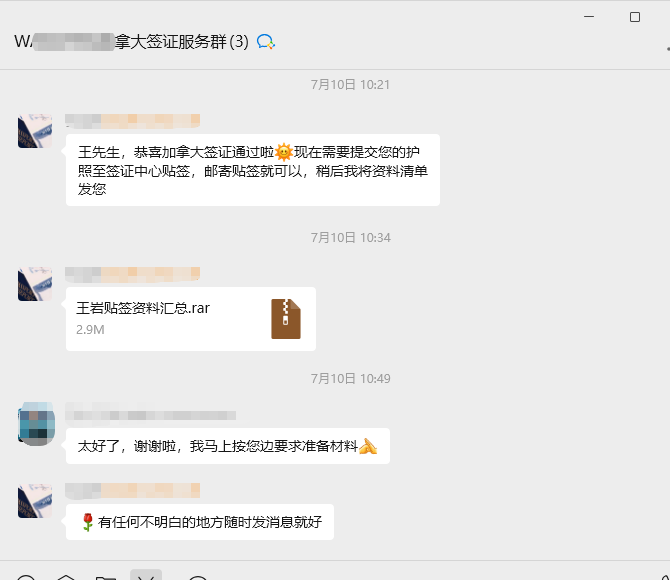Click blurred customer name above 太好了 message
This screenshot has width=670, height=580.
click(x=150, y=413)
